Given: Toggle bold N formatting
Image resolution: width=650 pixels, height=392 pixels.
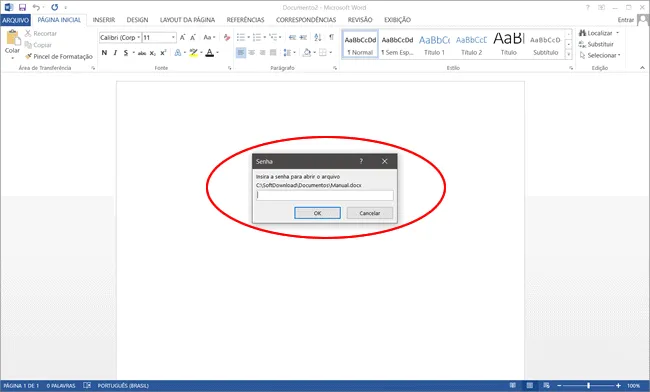Looking at the screenshot, I should pos(104,53).
